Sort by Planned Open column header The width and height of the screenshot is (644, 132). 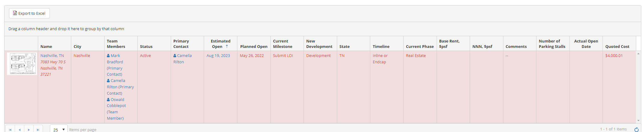(254, 46)
